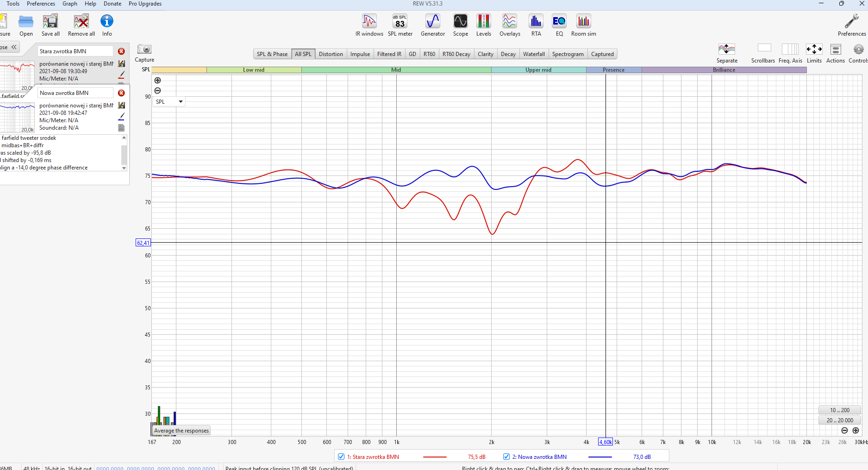Remove the Stara zwrotka BMN measurement

click(121, 51)
